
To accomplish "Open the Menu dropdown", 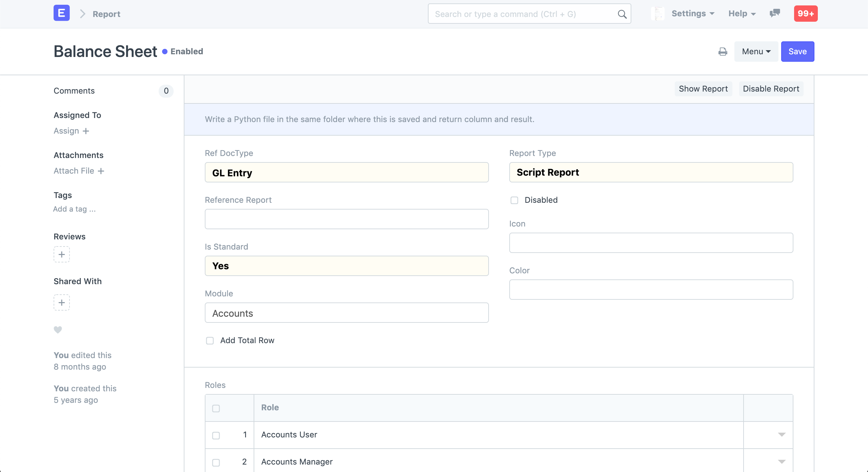I will [x=756, y=52].
